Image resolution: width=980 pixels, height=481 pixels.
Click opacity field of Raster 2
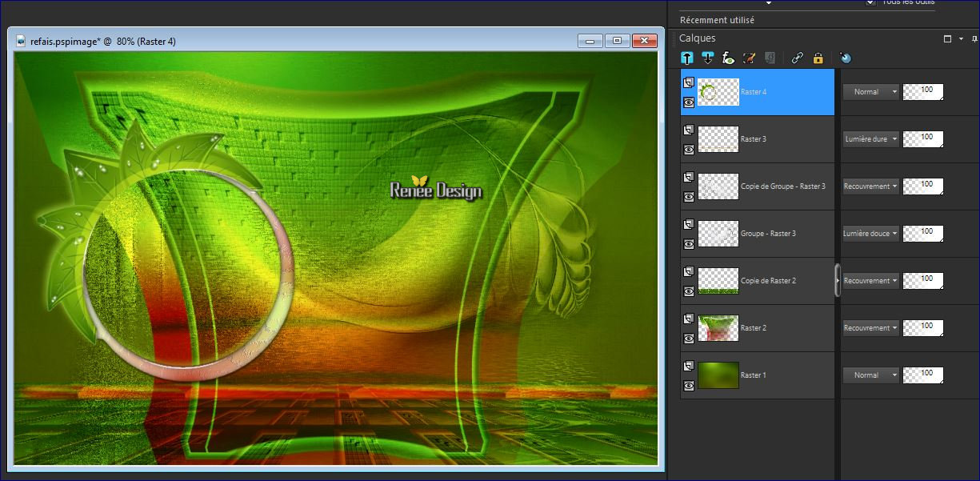(x=923, y=328)
